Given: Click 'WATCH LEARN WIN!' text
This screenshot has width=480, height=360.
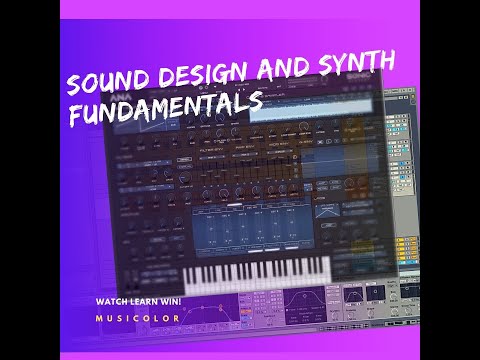Looking at the screenshot, I should 138,302.
